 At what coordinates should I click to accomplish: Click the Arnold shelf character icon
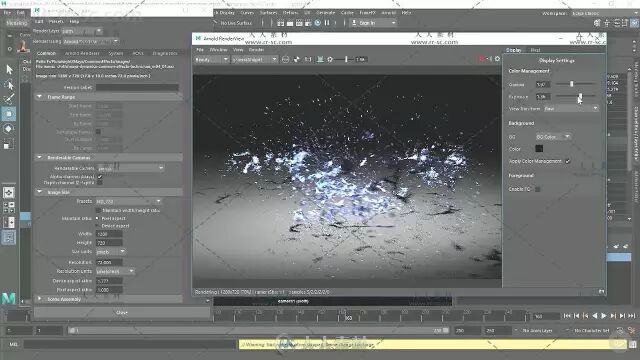(23, 46)
